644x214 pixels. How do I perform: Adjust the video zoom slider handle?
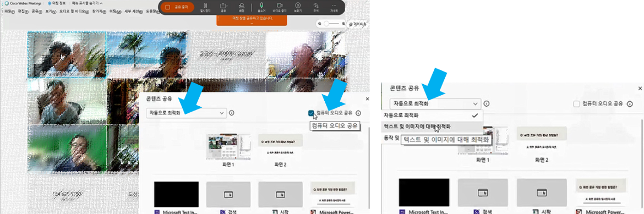(x=327, y=24)
